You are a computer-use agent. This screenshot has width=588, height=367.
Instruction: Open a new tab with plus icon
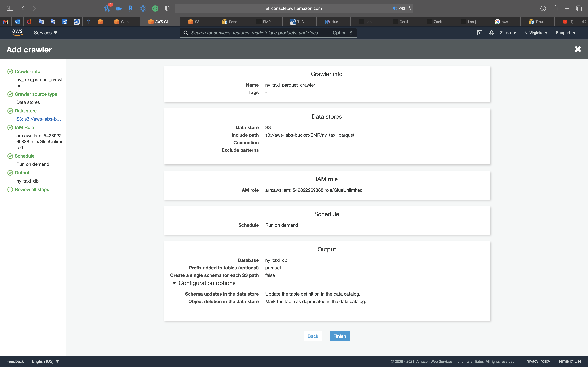[567, 8]
